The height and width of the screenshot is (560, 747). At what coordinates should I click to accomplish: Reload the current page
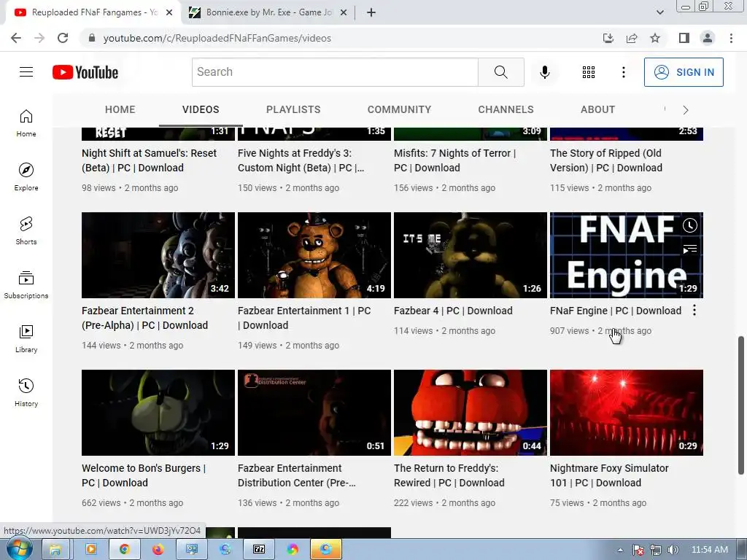coord(63,38)
